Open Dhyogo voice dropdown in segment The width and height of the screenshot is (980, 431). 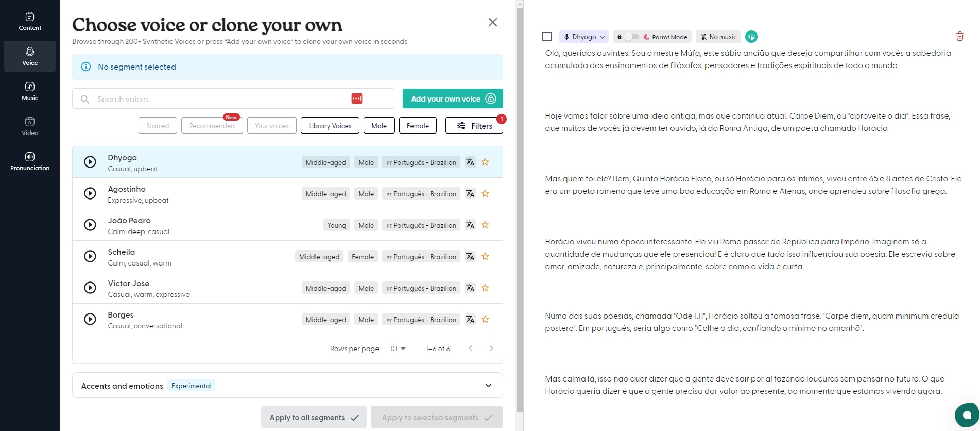click(584, 37)
